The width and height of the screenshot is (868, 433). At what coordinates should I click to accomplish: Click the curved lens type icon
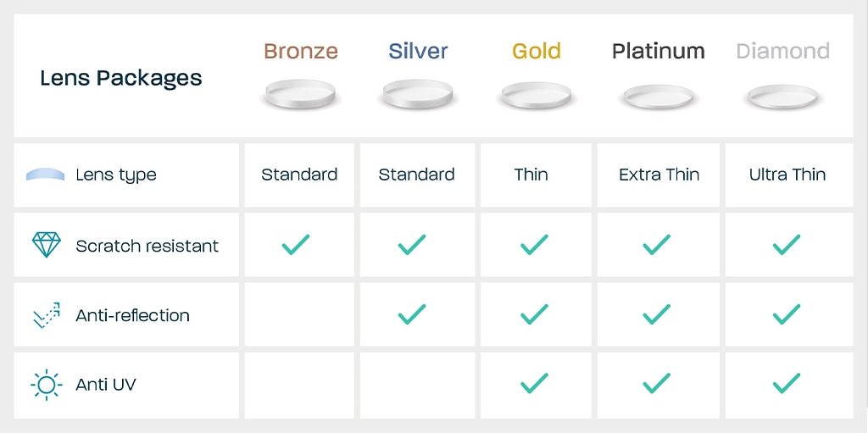45,175
